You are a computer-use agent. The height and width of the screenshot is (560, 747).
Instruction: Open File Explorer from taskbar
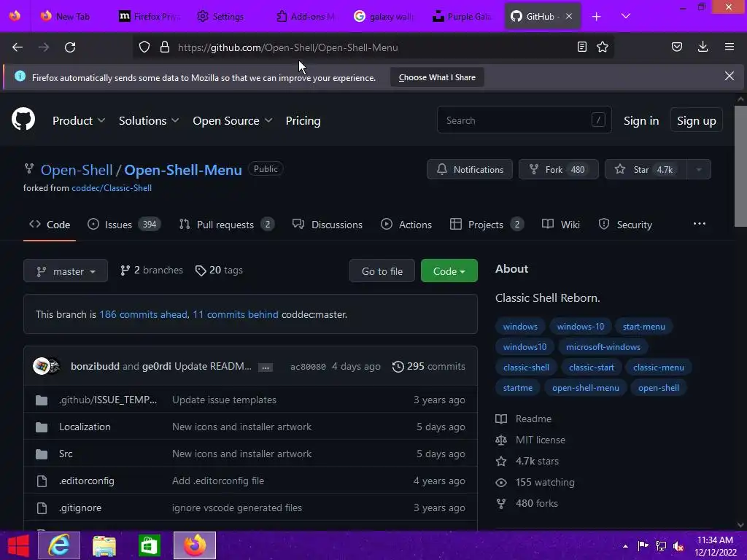click(x=104, y=545)
